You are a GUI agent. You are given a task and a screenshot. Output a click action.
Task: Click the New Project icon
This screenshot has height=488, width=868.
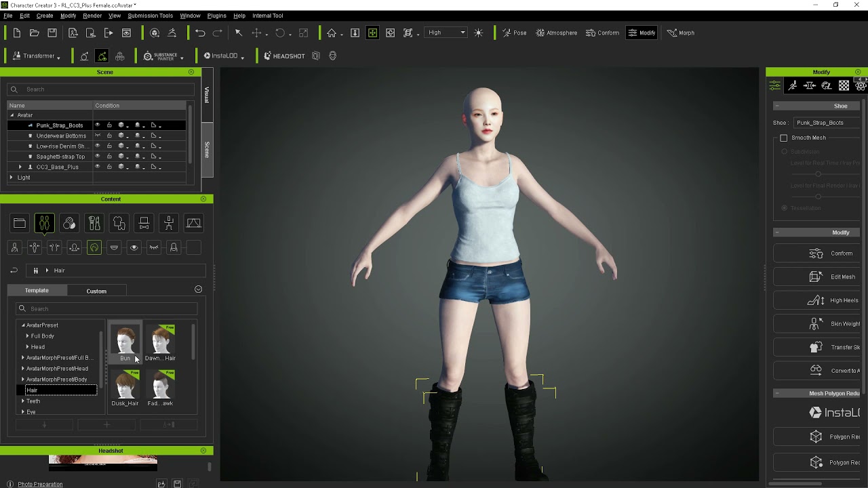coord(16,33)
